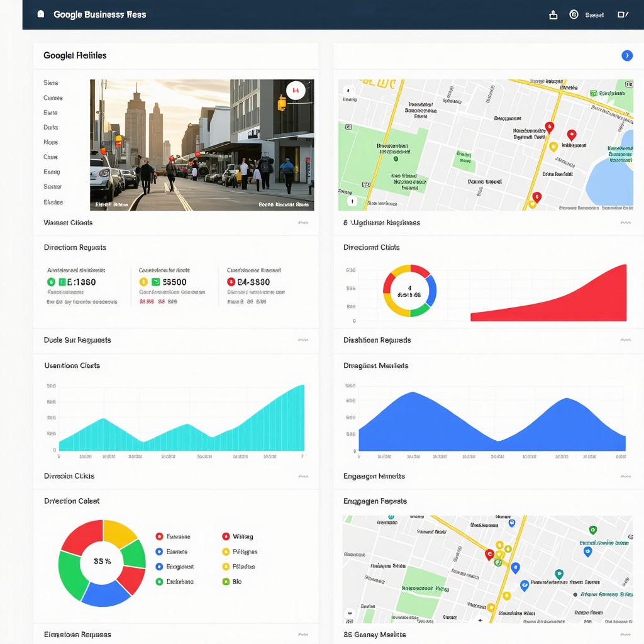Click the yellow circle icon beside $9500
This screenshot has width=644, height=644.
143,282
